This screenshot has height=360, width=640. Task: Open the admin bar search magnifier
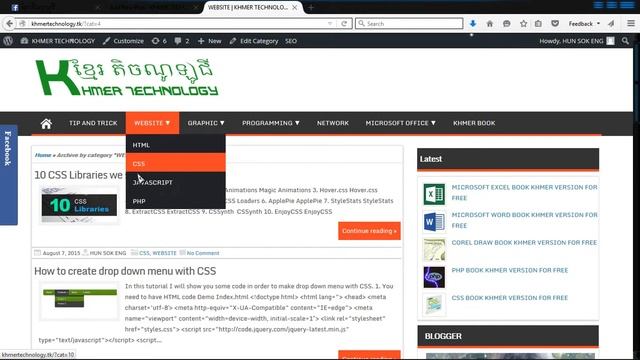[x=625, y=41]
